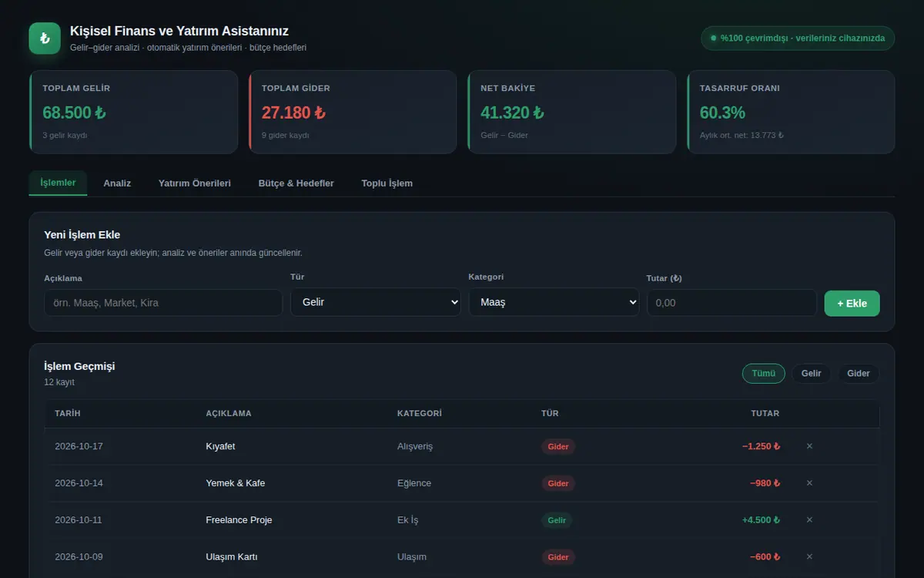
Task: Click the "12 kayıt" record count
Action: (x=59, y=382)
